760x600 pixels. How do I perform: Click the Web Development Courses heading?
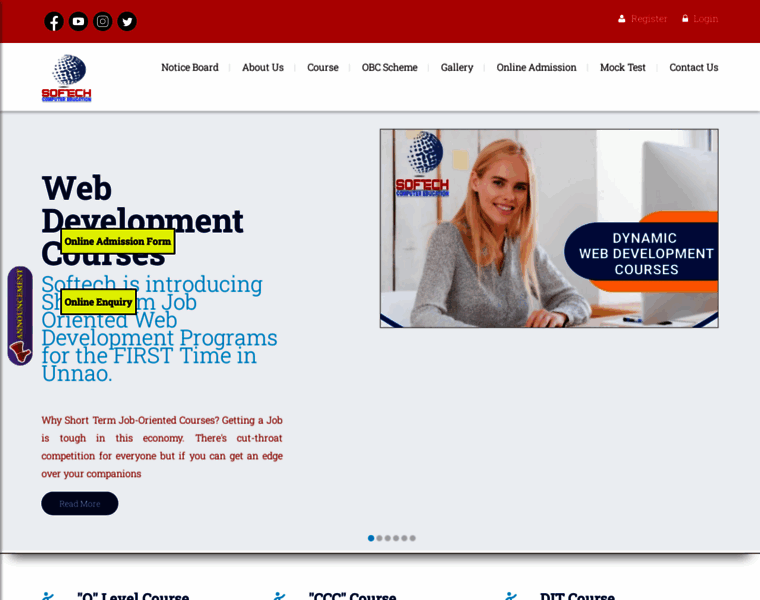(142, 221)
